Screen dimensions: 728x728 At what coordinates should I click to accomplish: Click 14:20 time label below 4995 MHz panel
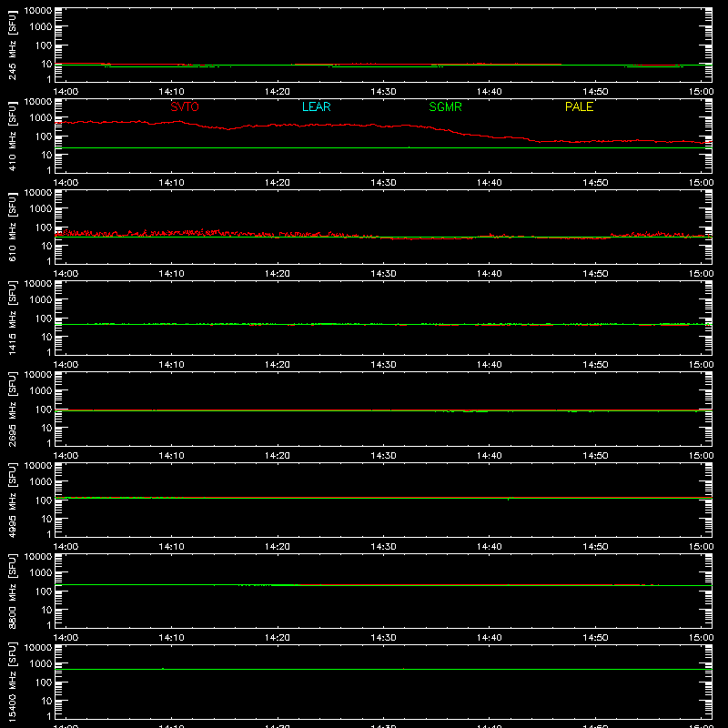[x=278, y=547]
